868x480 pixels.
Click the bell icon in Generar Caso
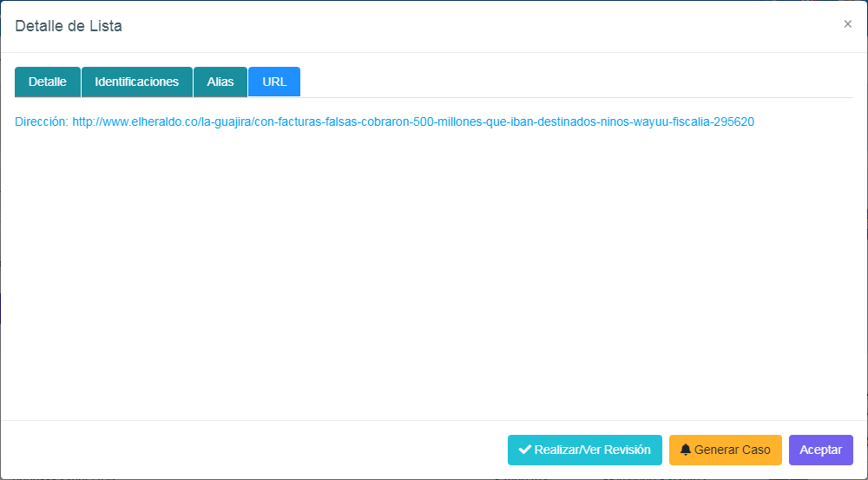686,450
